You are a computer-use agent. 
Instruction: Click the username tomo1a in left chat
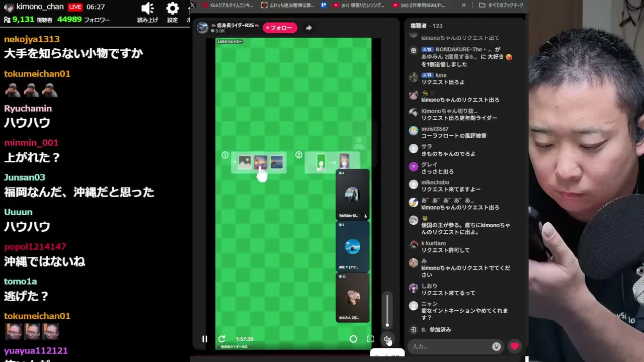tap(20, 282)
